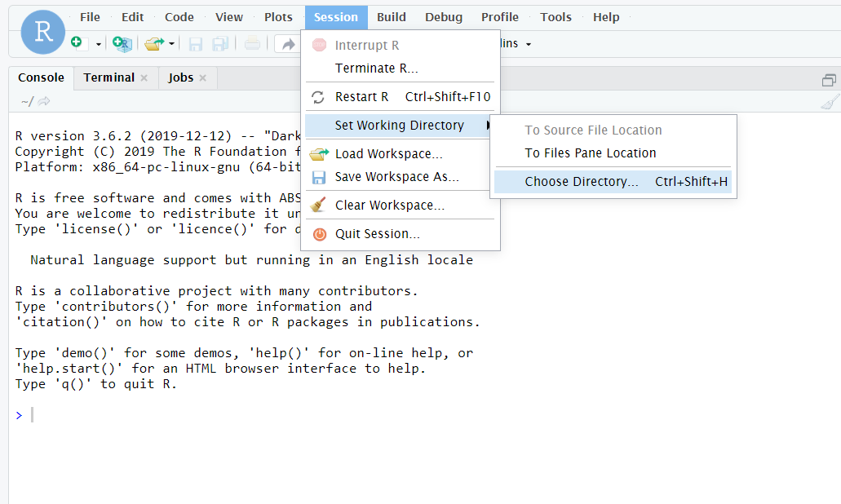Close the Jobs tab

202,78
